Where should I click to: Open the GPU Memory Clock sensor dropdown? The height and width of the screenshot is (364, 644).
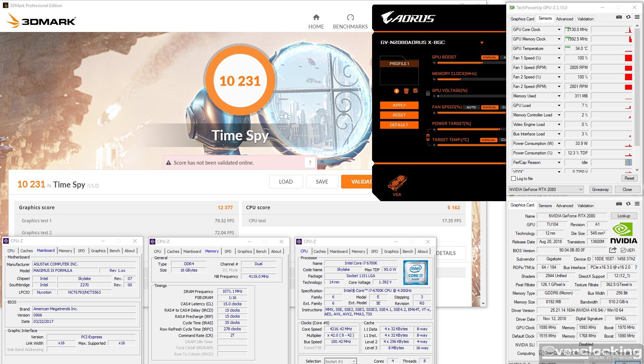coord(559,39)
